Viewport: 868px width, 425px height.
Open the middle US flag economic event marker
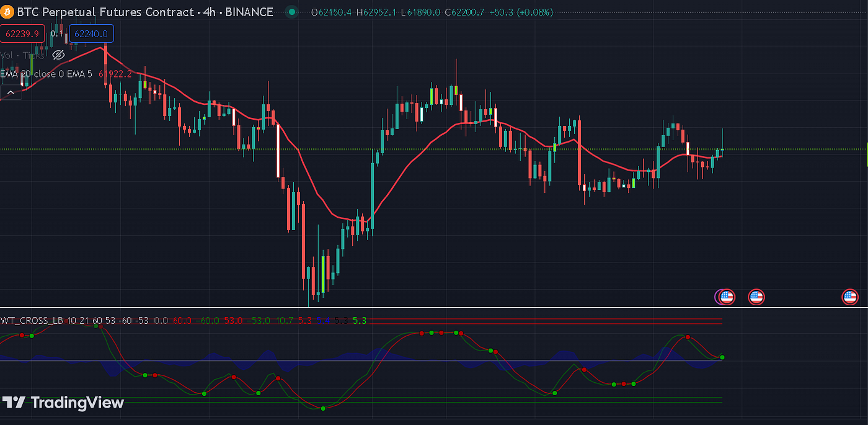click(756, 297)
